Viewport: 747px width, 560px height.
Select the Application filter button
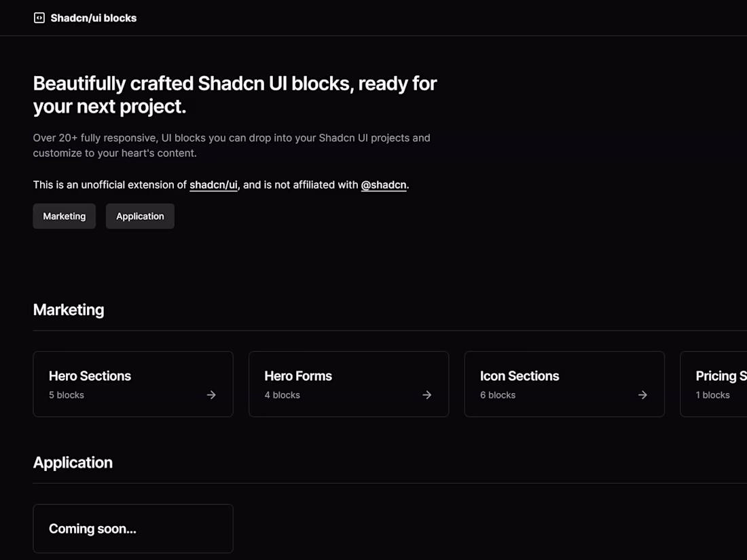coord(140,216)
